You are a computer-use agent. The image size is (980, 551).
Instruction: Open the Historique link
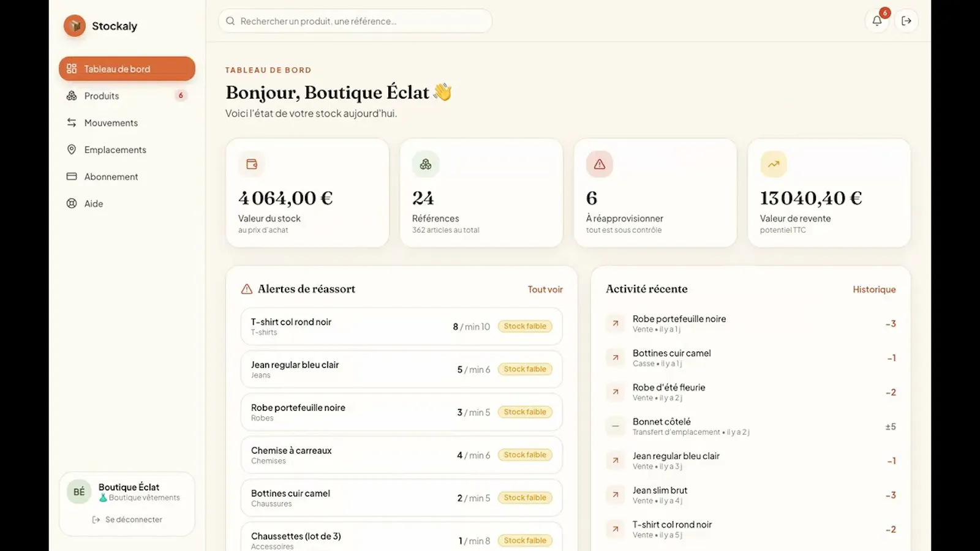(x=874, y=289)
